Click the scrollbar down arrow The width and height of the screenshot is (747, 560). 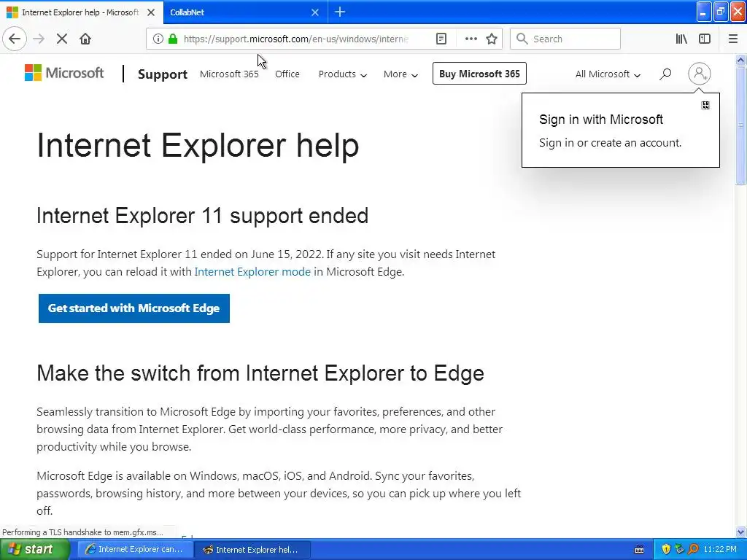click(740, 532)
